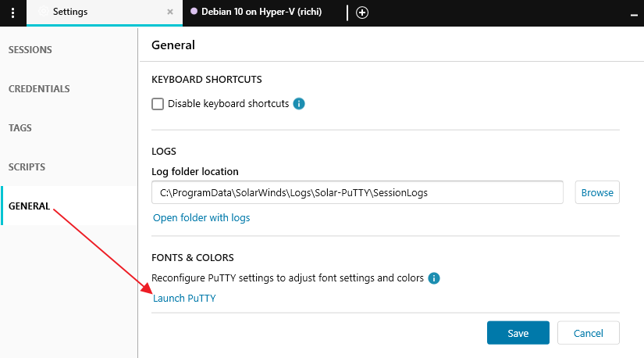Click info icon beside keyboard shortcuts option
This screenshot has width=644, height=358.
pos(299,103)
